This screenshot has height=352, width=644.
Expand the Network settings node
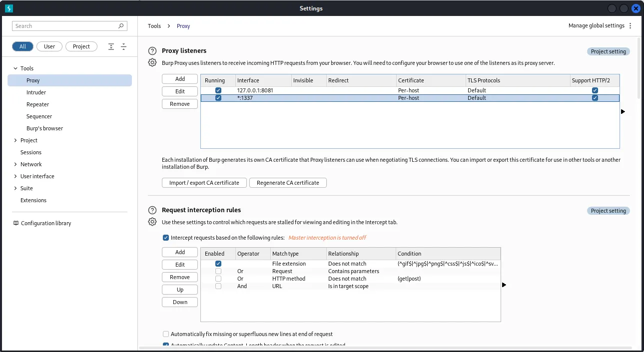(x=15, y=164)
